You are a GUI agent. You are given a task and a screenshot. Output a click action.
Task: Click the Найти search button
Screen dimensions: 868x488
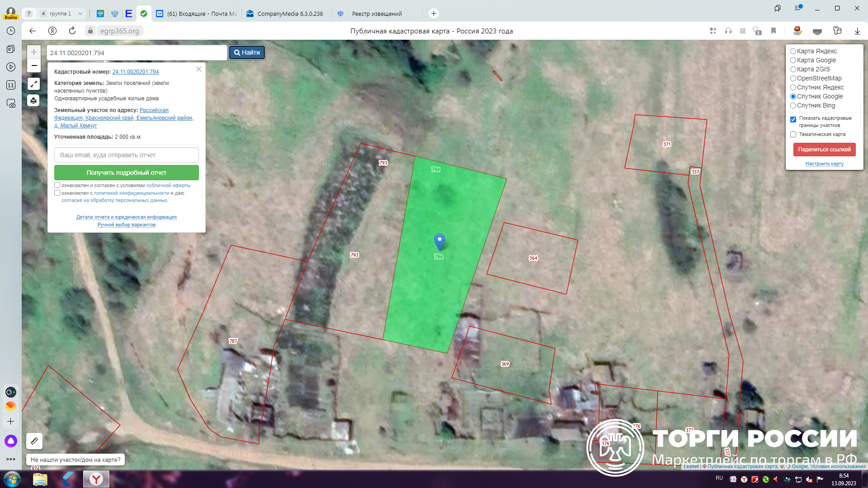[x=247, y=52]
